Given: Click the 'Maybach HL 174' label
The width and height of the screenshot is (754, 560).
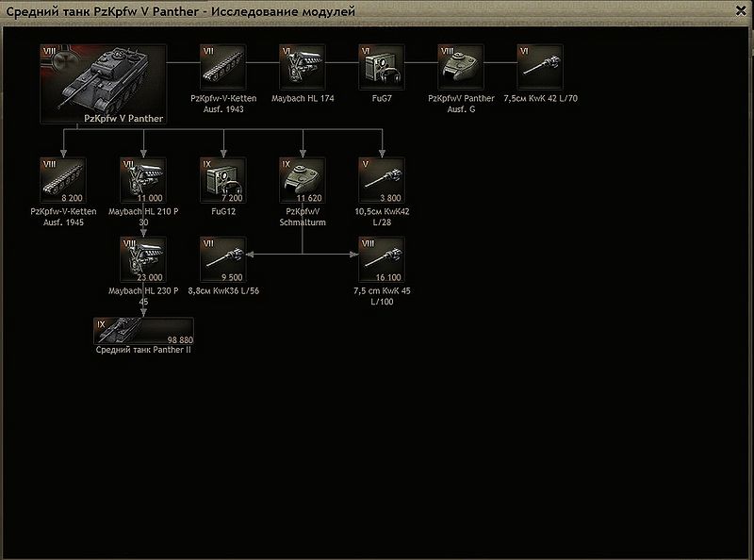Looking at the screenshot, I should click(x=303, y=98).
